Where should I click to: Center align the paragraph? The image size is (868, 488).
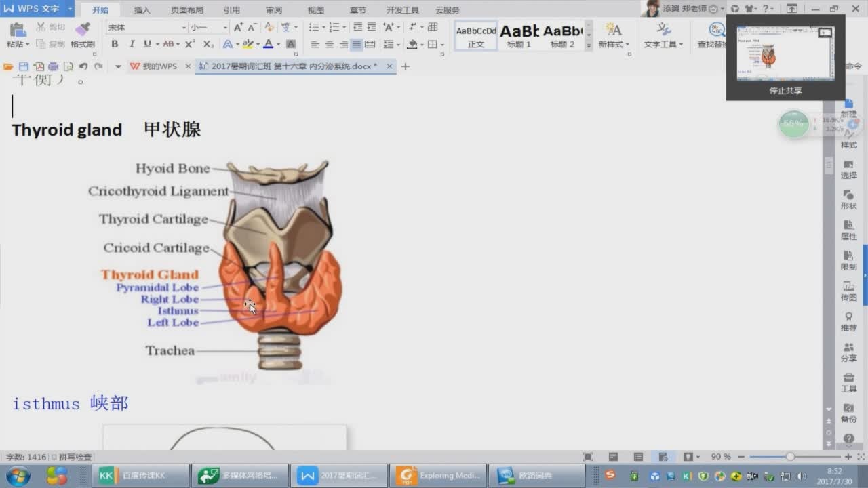330,44
